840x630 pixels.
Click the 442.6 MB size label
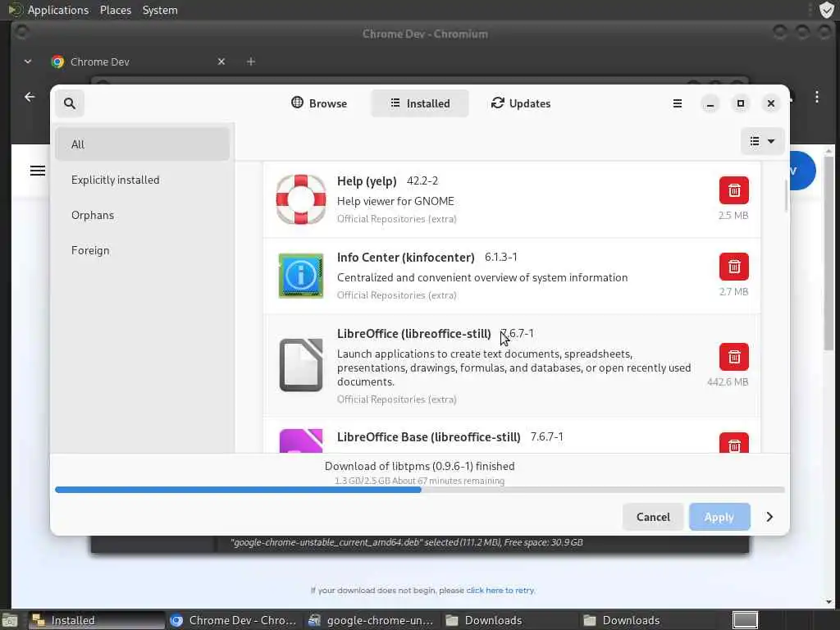pyautogui.click(x=728, y=382)
